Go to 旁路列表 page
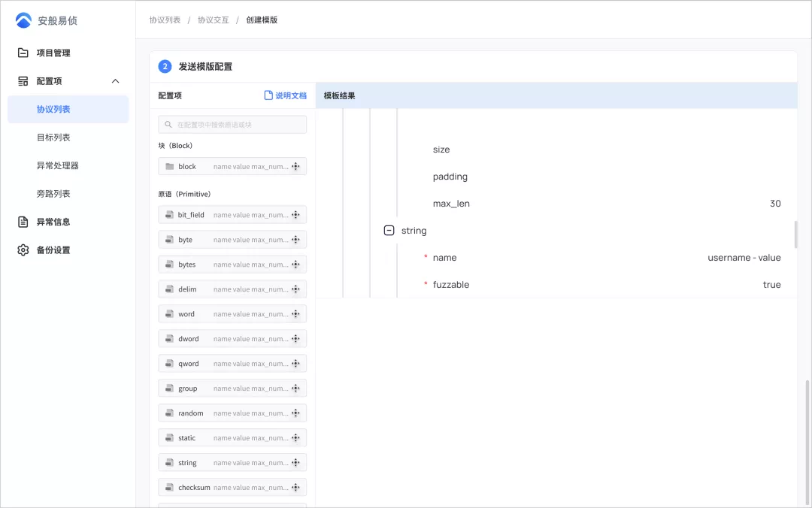 (x=53, y=194)
